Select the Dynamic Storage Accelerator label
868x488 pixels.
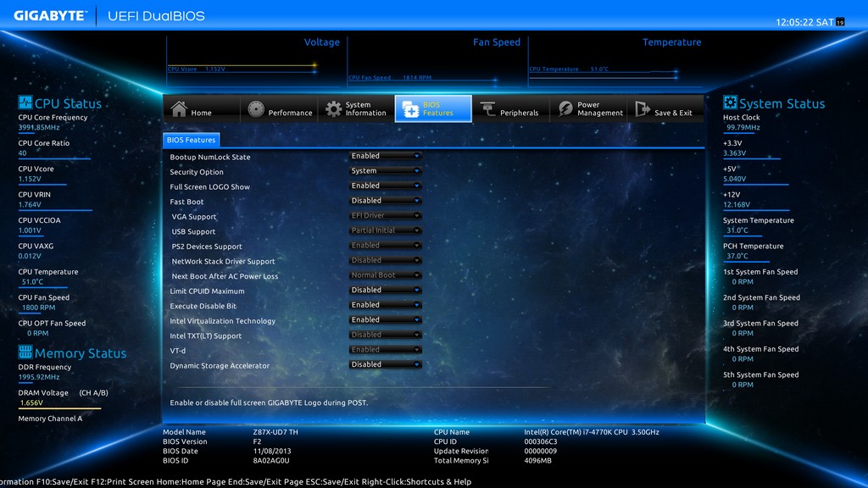point(220,366)
